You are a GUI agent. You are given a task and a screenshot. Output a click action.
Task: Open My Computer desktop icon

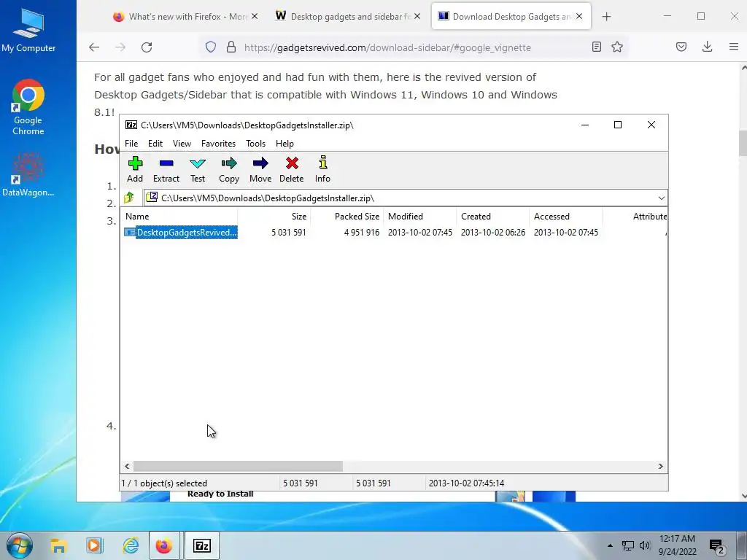pyautogui.click(x=28, y=29)
